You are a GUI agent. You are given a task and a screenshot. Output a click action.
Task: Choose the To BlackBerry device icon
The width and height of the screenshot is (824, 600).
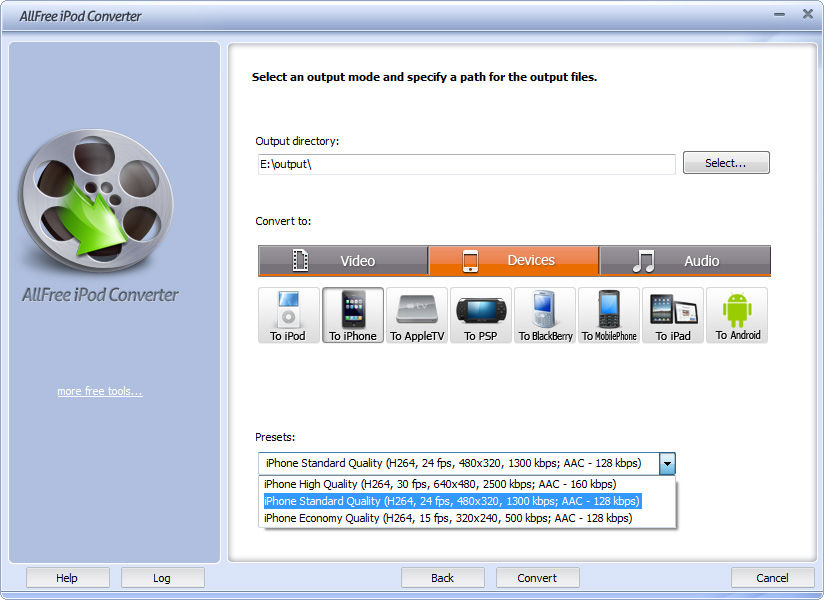545,315
